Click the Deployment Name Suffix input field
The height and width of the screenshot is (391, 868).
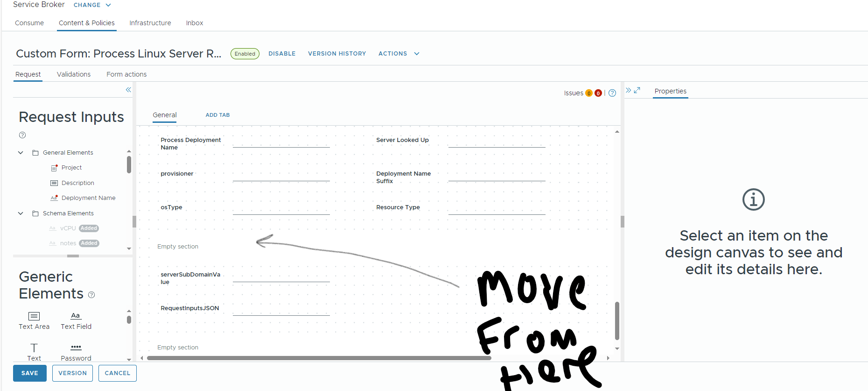[x=497, y=176]
